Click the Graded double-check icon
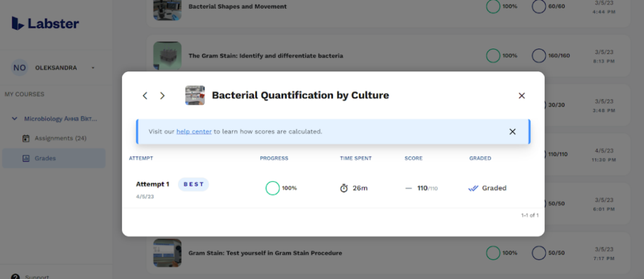This screenshot has height=279, width=644. (474, 188)
